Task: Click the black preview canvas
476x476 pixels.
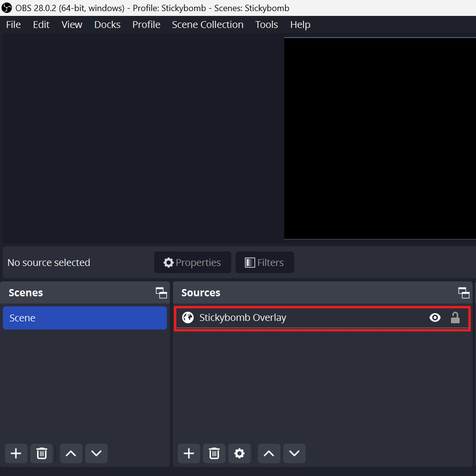Action: coord(380,138)
